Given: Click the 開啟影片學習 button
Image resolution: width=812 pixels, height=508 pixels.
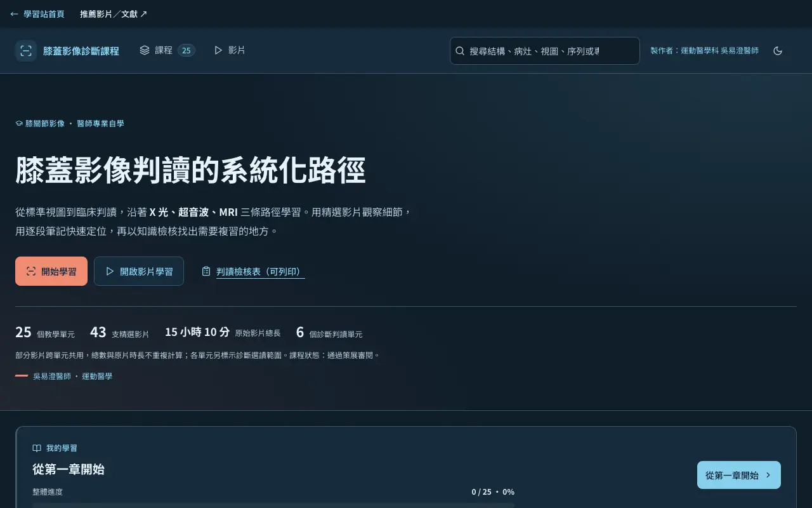Looking at the screenshot, I should point(139,271).
